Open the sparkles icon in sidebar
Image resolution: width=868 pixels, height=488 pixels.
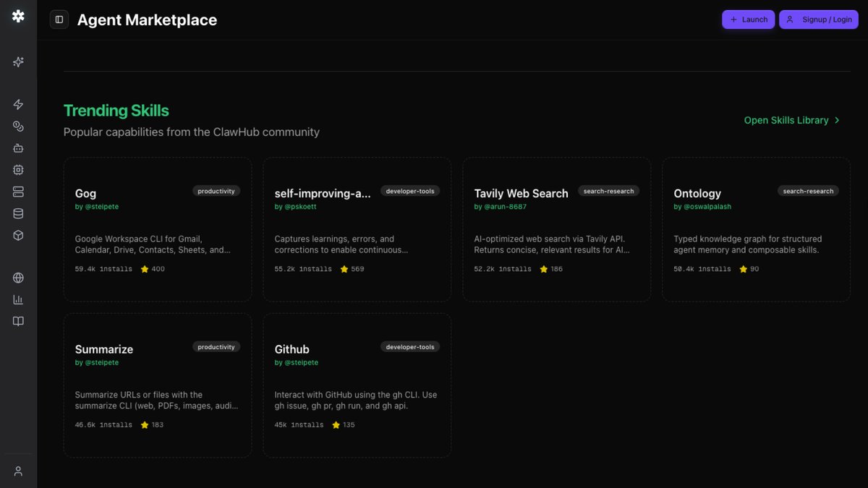(x=18, y=62)
